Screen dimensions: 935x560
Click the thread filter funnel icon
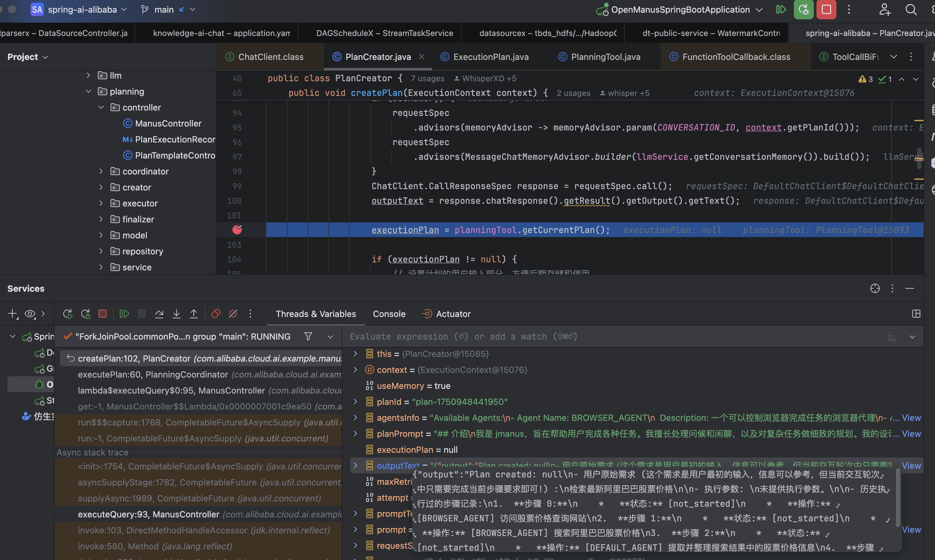click(x=308, y=336)
